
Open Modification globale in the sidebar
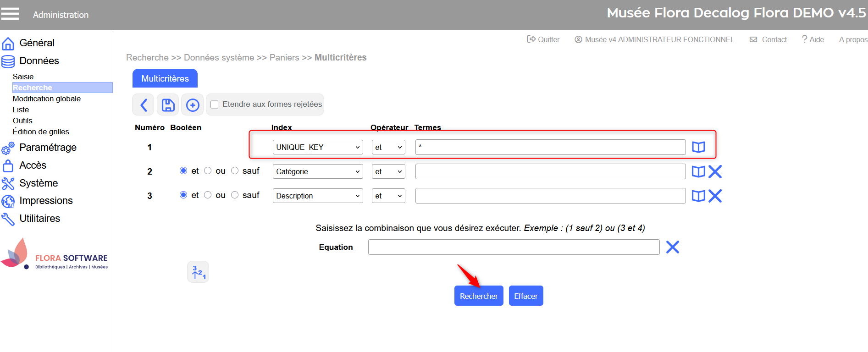(x=47, y=99)
